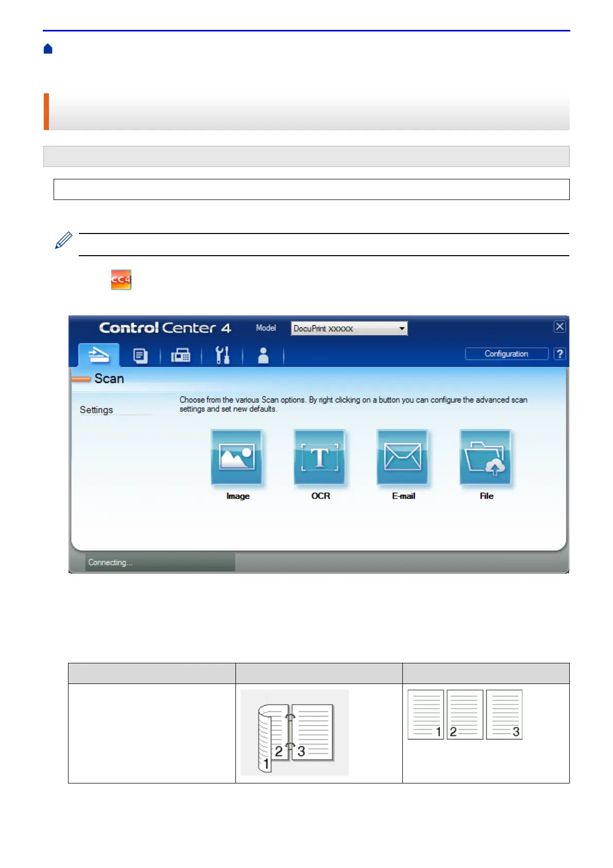This screenshot has width=613, height=868.
Task: Open the Scan tab in ControlCenter 4
Action: (x=99, y=355)
